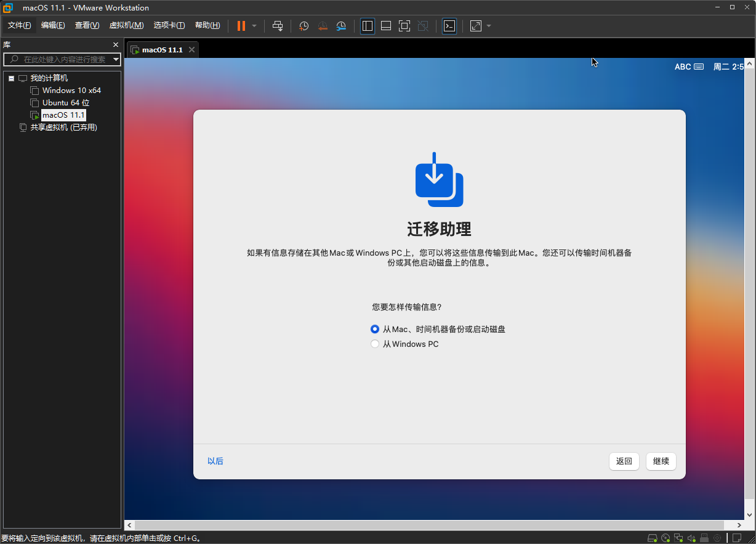Close the 库 library panel
Screen dimensions: 756x544
click(x=115, y=45)
